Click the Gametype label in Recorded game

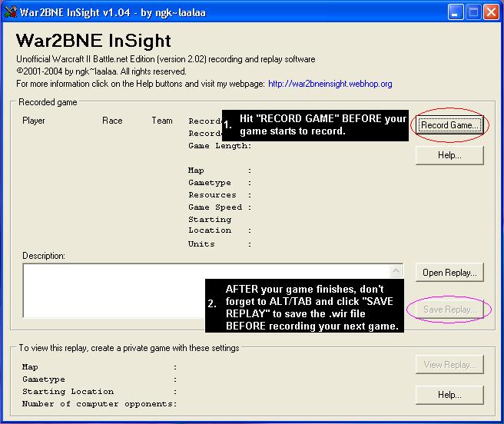tap(210, 183)
